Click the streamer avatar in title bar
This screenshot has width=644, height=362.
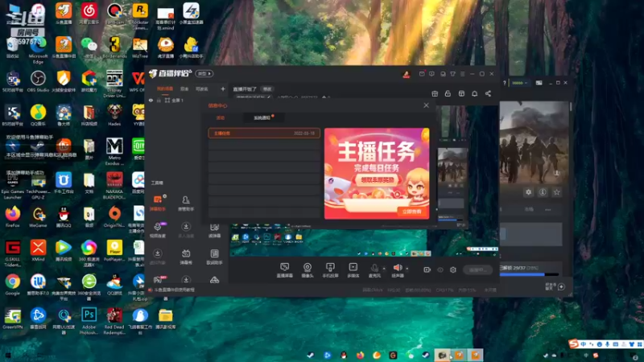407,74
